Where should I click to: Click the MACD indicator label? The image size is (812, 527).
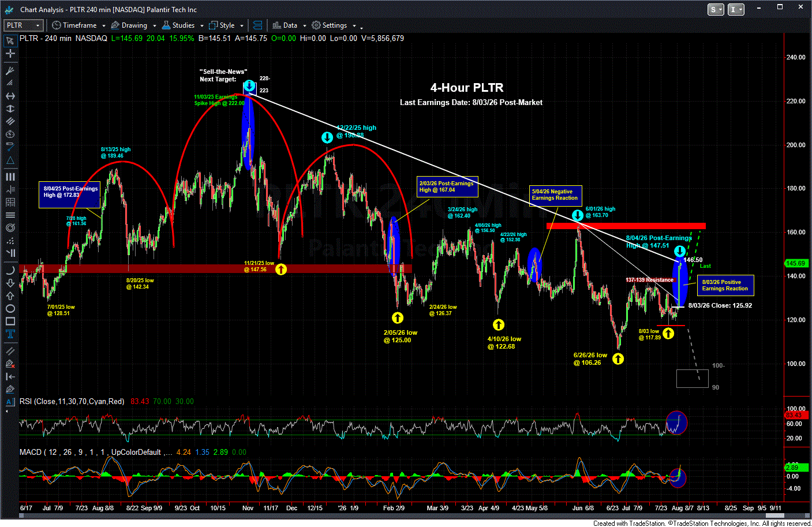pos(96,452)
